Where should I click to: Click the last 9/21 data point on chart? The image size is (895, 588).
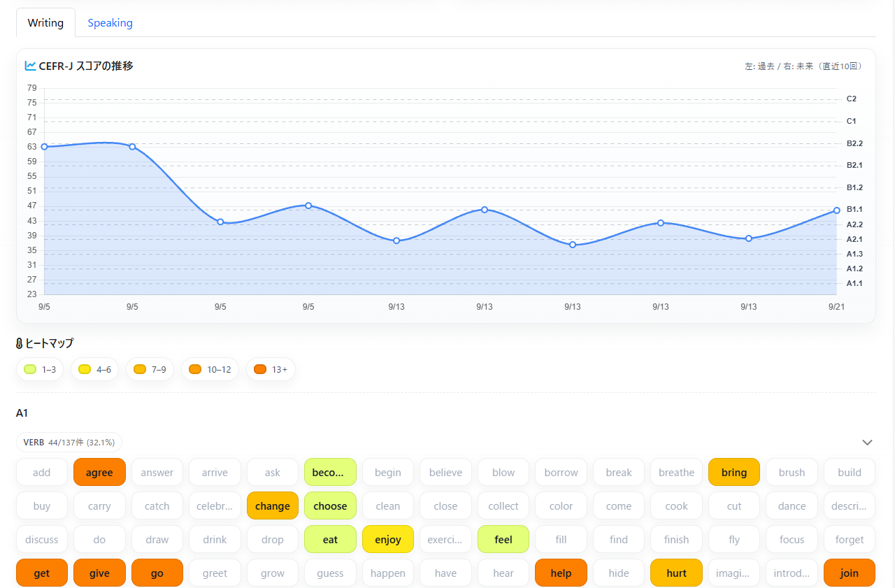click(x=836, y=210)
